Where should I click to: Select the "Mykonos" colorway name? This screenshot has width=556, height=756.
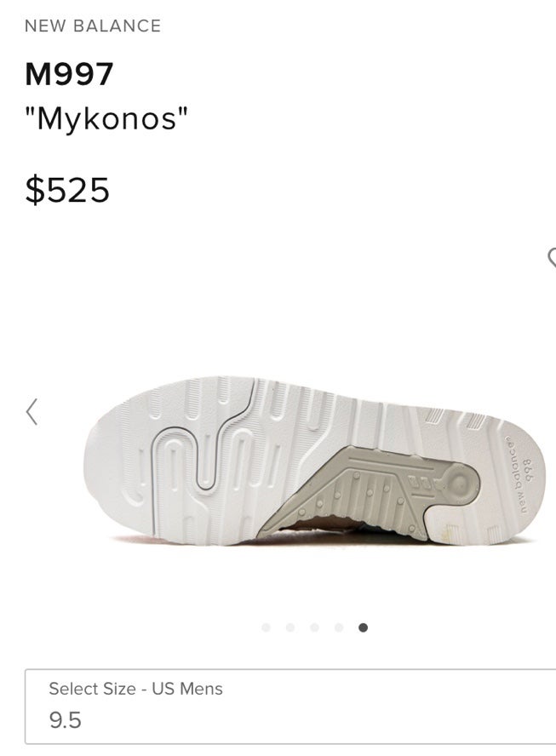tap(106, 118)
